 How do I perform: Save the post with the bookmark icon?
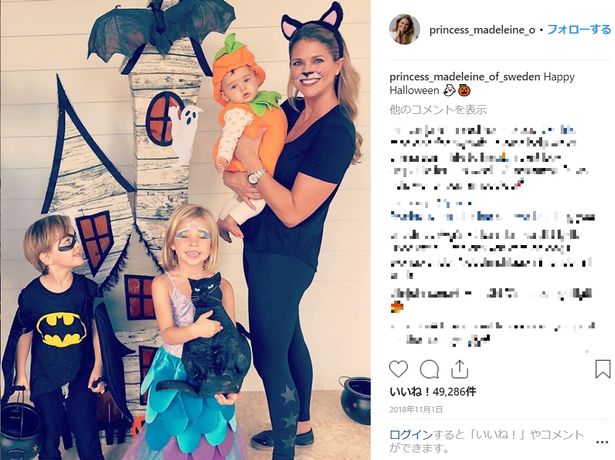[x=602, y=369]
